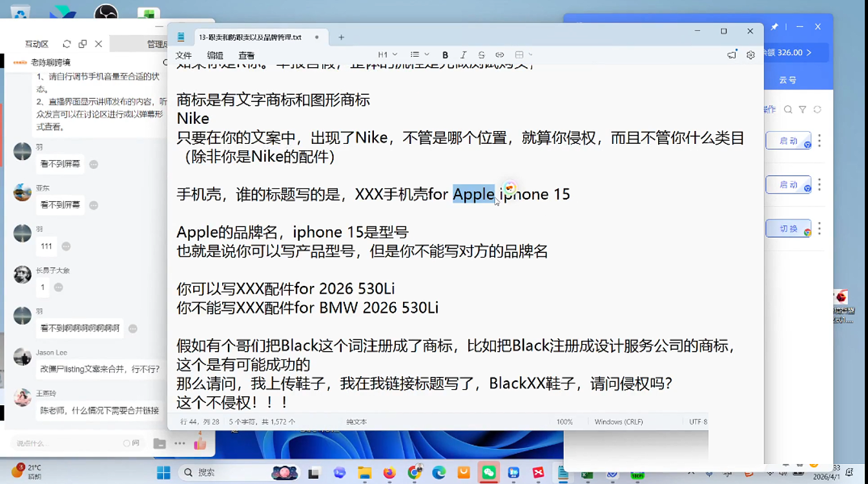The image size is (868, 484).
Task: Pop out the 互动区 panel window
Action: click(x=83, y=44)
